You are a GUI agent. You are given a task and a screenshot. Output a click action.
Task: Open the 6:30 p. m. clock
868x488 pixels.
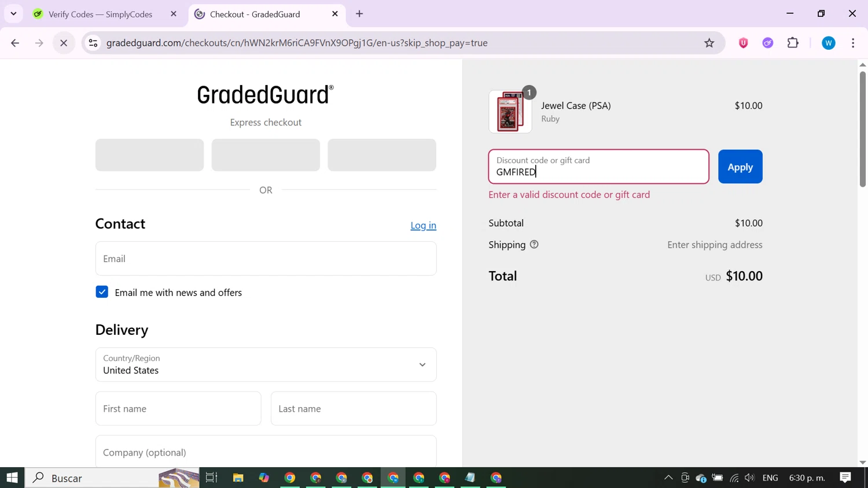pyautogui.click(x=807, y=478)
